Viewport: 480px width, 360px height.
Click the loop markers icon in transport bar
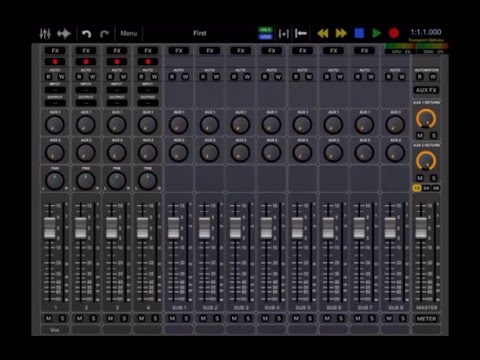coord(284,33)
